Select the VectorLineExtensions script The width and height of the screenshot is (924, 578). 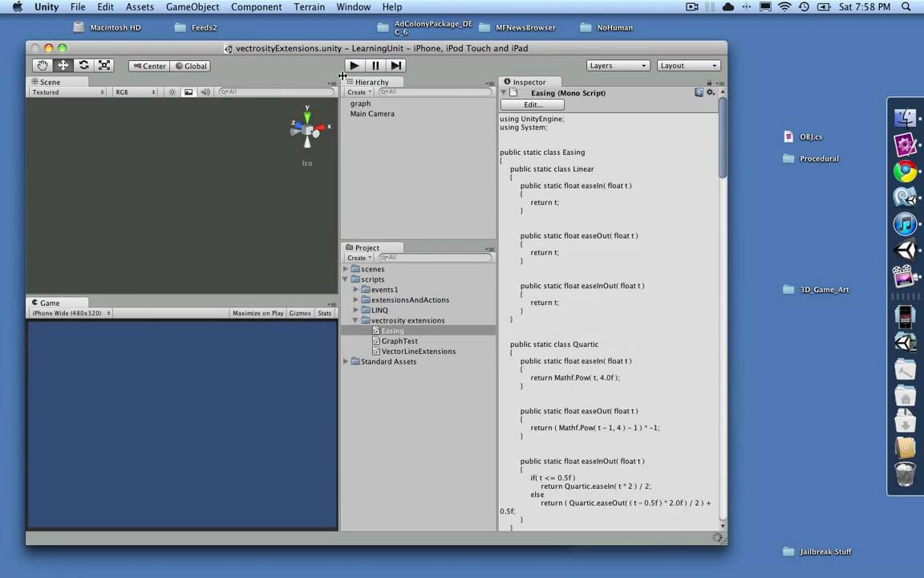point(419,352)
